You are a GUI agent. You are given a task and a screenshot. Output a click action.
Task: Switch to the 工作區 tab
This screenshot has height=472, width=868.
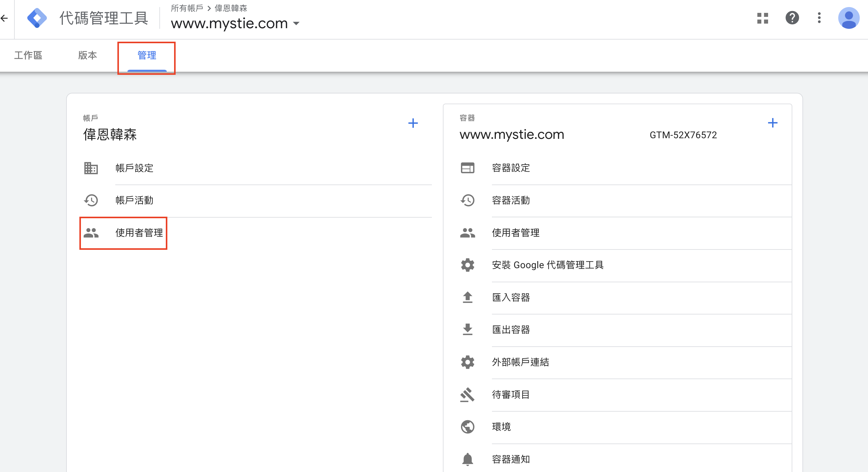tap(28, 55)
